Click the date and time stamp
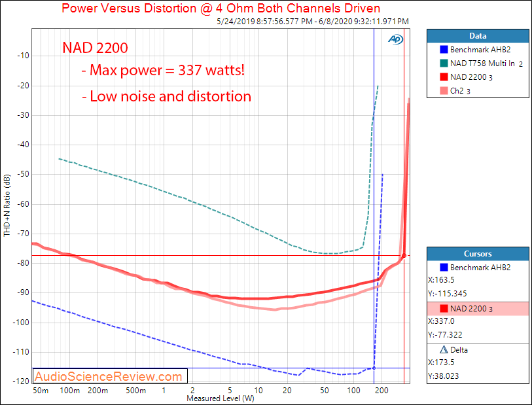The image size is (532, 405). click(x=313, y=22)
